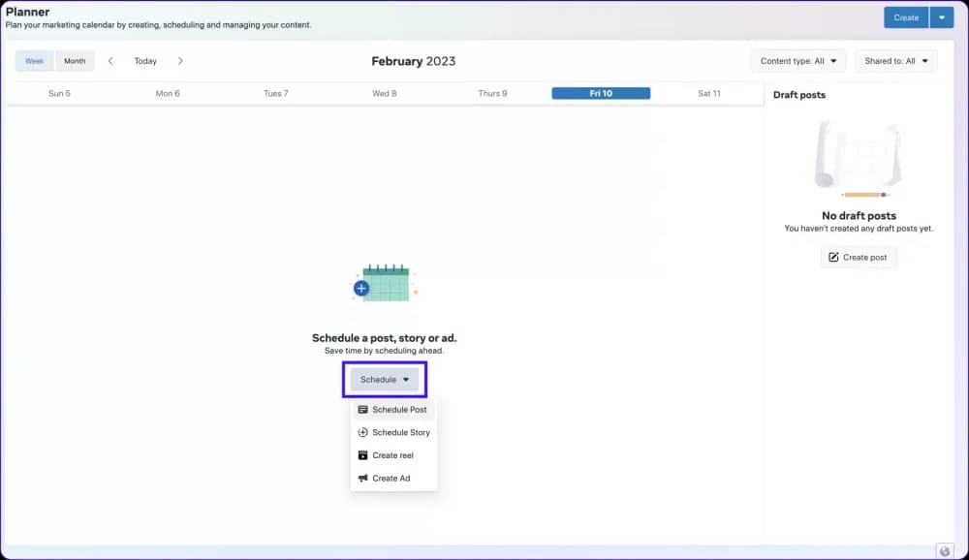Viewport: 969px width, 560px height.
Task: Select Schedule Story from the menu
Action: [x=400, y=433]
